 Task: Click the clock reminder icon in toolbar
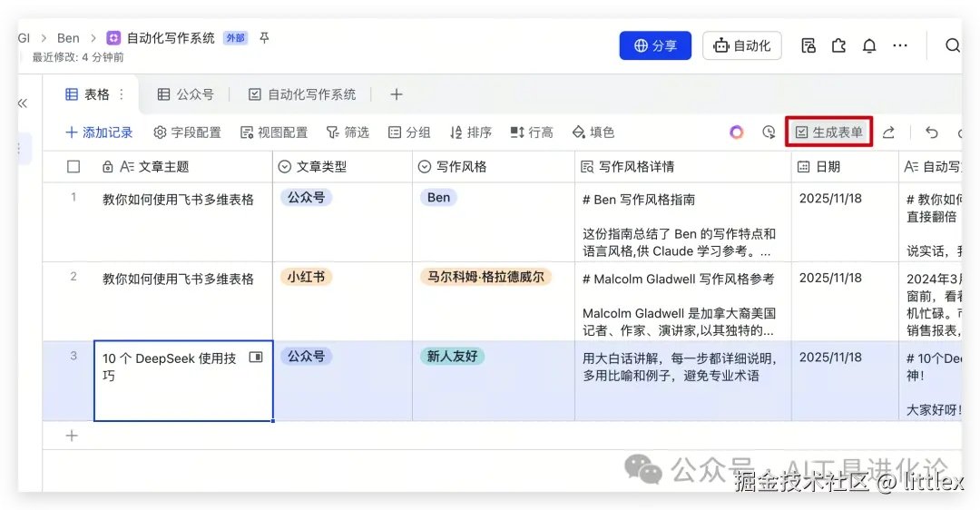769,132
